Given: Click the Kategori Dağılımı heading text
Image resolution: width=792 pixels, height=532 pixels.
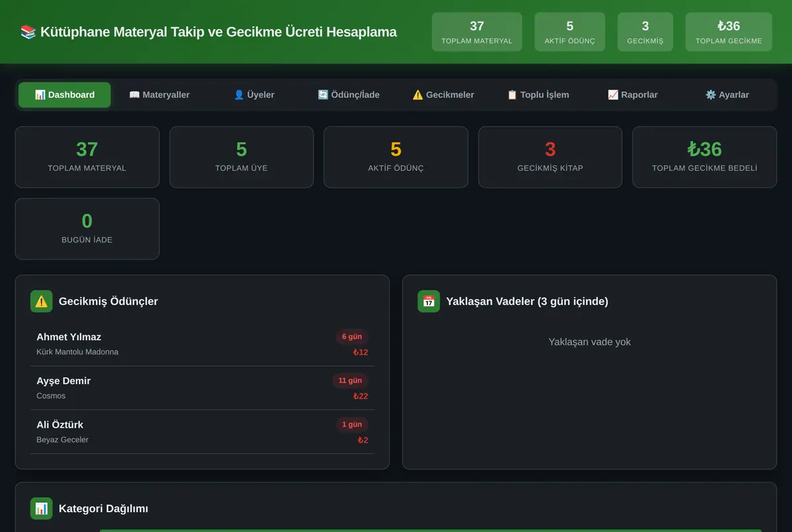Looking at the screenshot, I should [104, 509].
